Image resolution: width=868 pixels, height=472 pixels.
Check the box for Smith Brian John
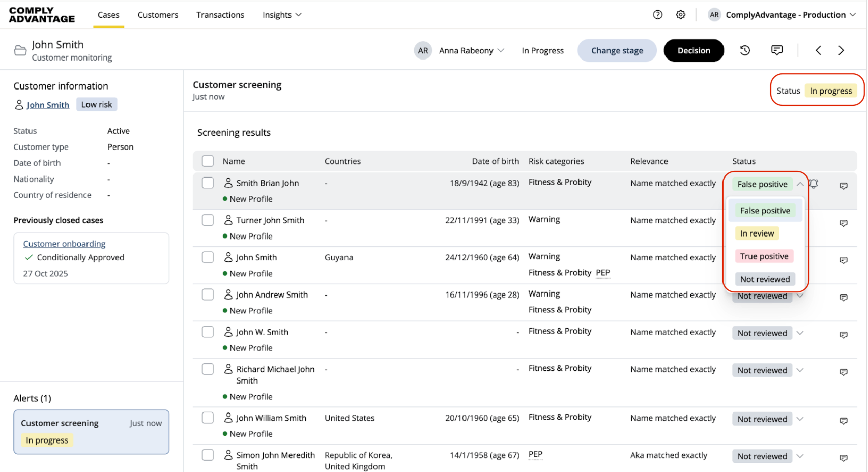point(208,183)
